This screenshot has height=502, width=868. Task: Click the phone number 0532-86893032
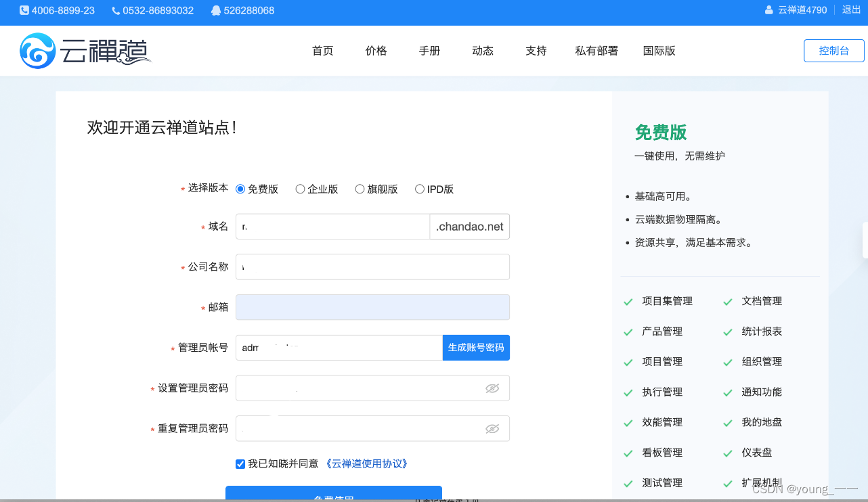[x=158, y=10]
